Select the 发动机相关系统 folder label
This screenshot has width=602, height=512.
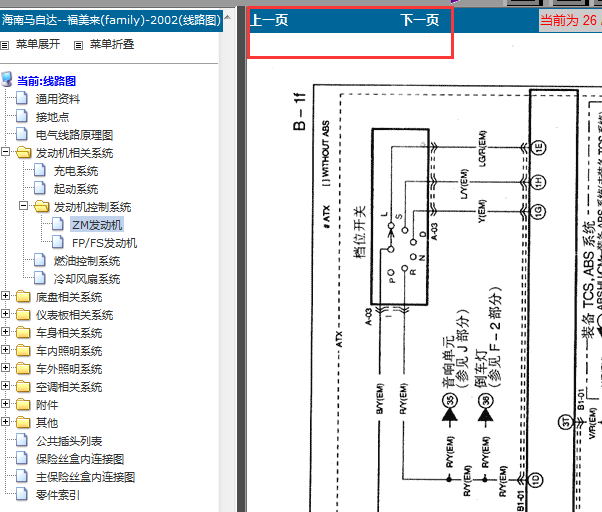pos(74,153)
